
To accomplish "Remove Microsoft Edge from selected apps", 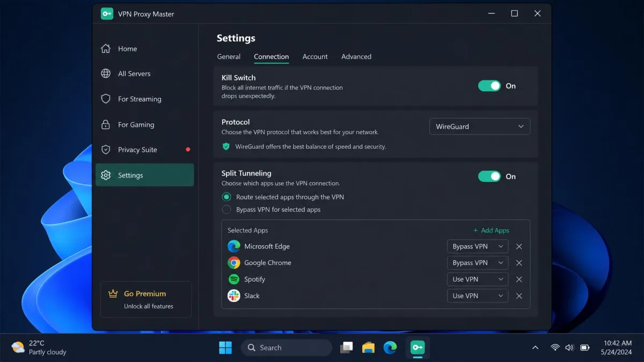I will tap(519, 247).
